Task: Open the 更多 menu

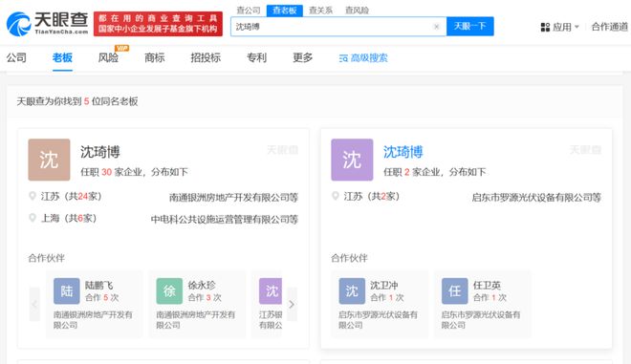Action: point(303,57)
